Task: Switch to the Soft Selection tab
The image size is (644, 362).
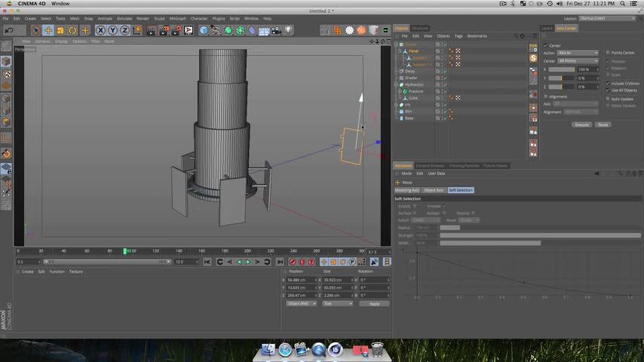Action: click(x=460, y=190)
